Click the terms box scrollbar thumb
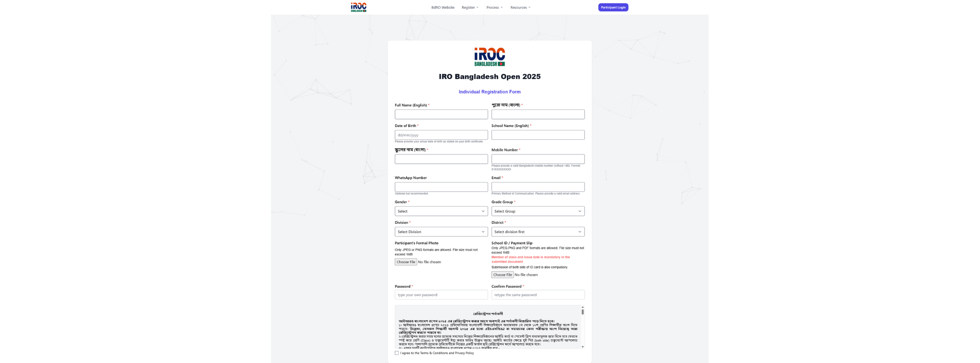Screen dimensions: 980x363 (x=583, y=312)
